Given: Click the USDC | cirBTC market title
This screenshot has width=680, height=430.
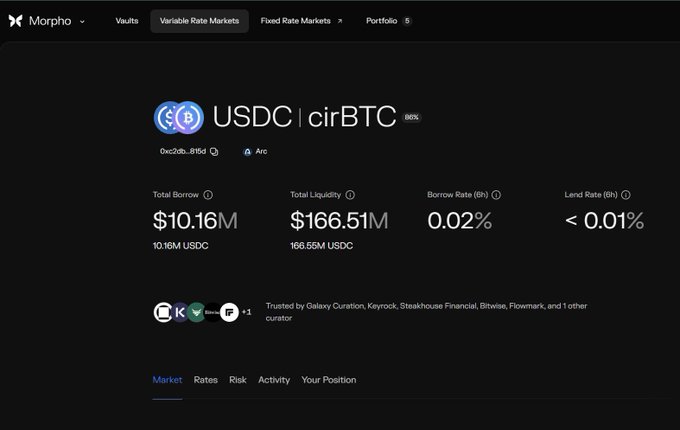Looking at the screenshot, I should [x=304, y=117].
